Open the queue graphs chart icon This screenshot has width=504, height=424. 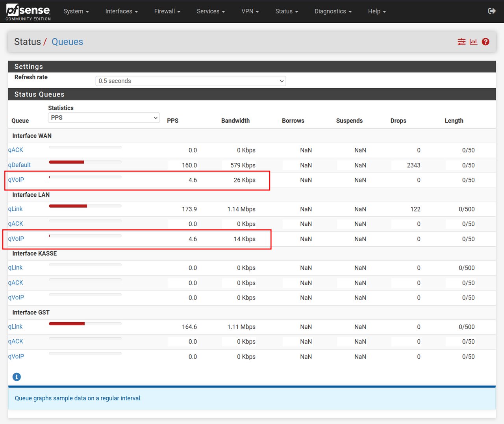pyautogui.click(x=473, y=42)
